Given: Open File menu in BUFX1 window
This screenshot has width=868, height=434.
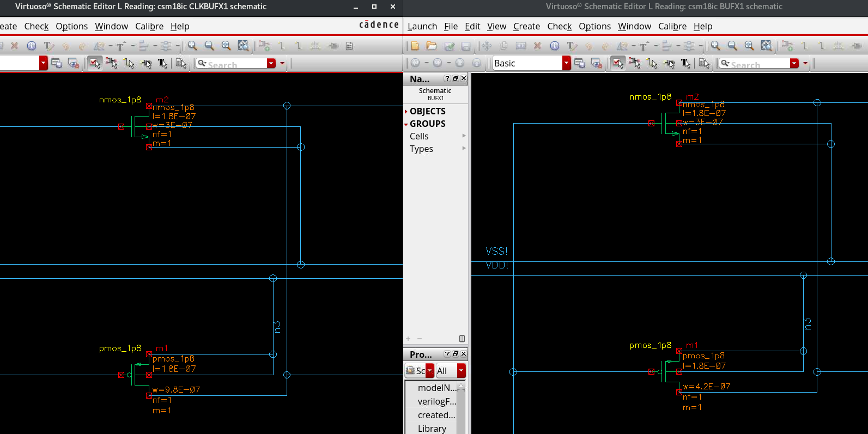Looking at the screenshot, I should click(x=451, y=26).
